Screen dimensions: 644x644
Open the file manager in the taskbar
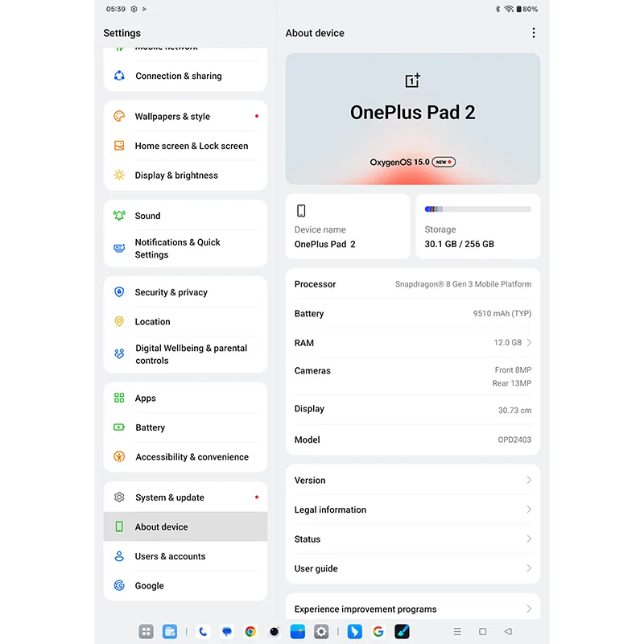click(170, 631)
